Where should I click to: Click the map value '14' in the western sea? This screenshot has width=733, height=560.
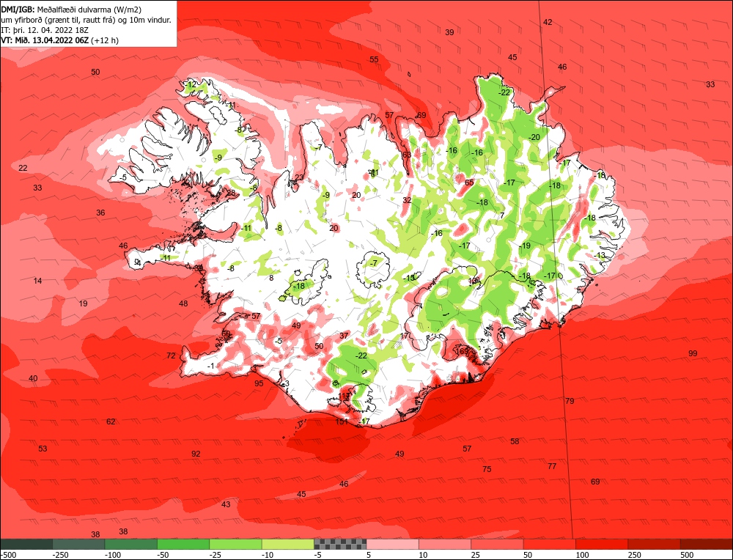pos(38,281)
